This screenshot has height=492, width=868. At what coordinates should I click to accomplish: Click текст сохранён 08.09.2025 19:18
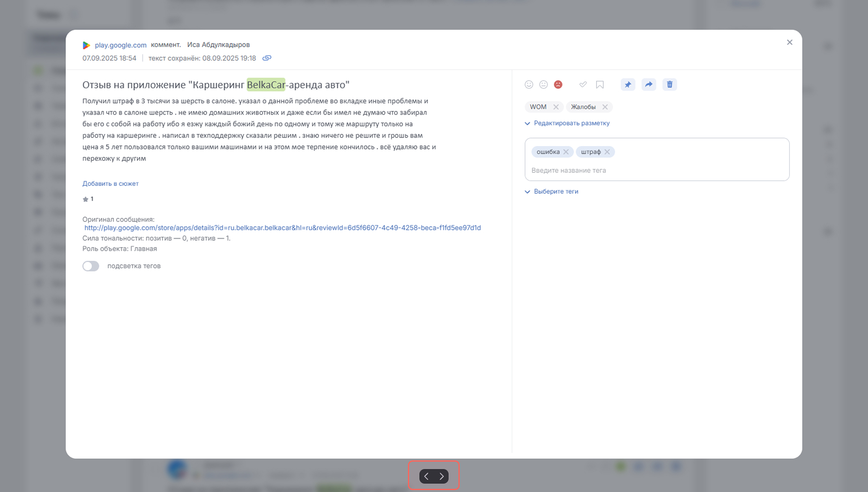click(202, 58)
